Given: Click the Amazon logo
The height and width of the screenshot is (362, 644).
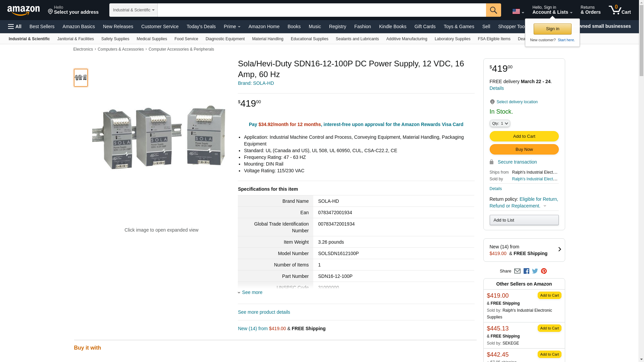Looking at the screenshot, I should click(x=23, y=10).
